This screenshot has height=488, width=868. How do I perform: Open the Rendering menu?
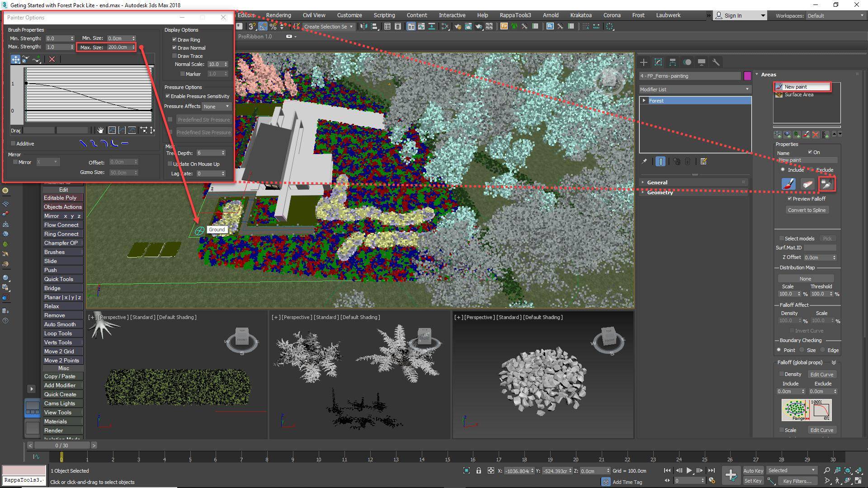click(x=278, y=15)
